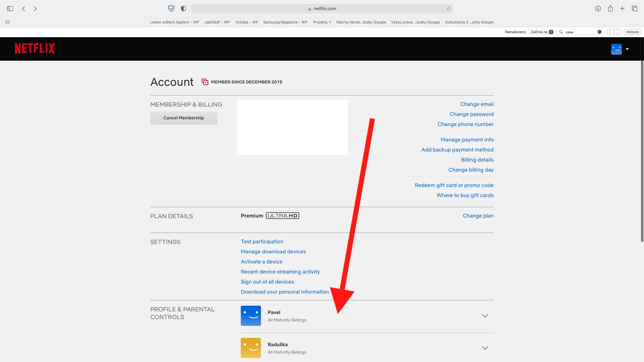Show the tab overview icon
The image size is (644, 362).
[635, 9]
